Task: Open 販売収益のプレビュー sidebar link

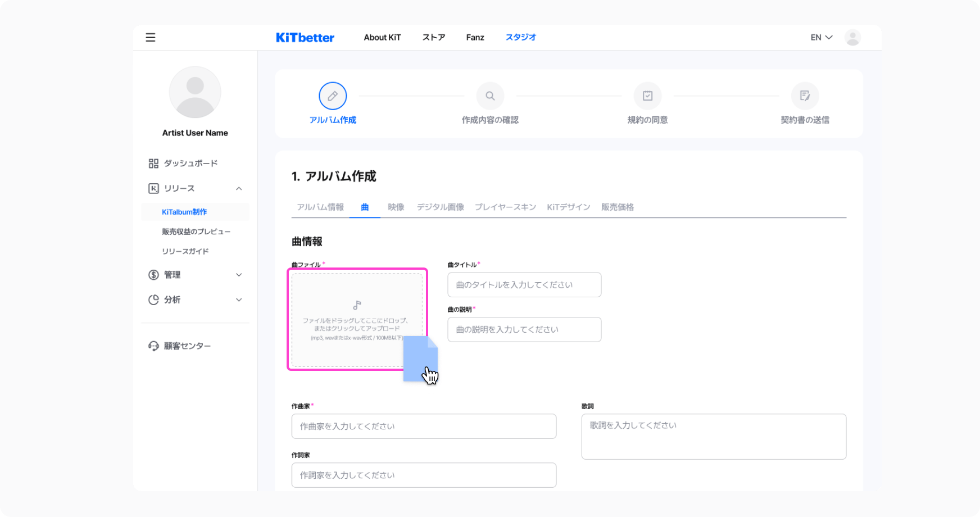Action: [x=196, y=232]
